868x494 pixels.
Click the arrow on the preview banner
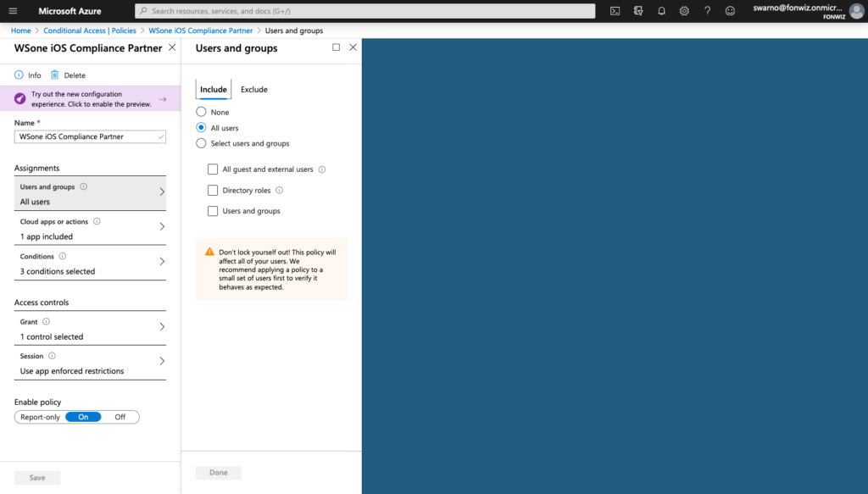point(163,99)
